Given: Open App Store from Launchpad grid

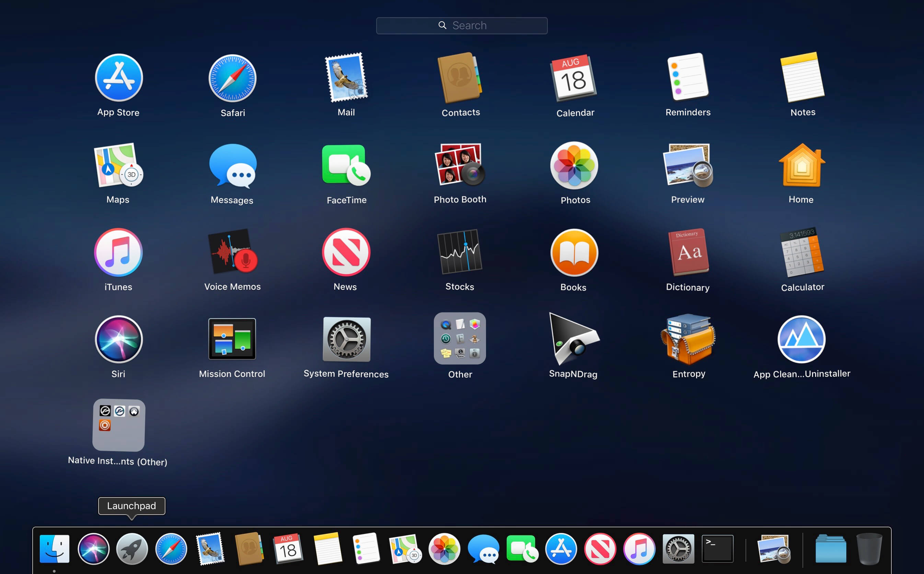Looking at the screenshot, I should pyautogui.click(x=119, y=78).
